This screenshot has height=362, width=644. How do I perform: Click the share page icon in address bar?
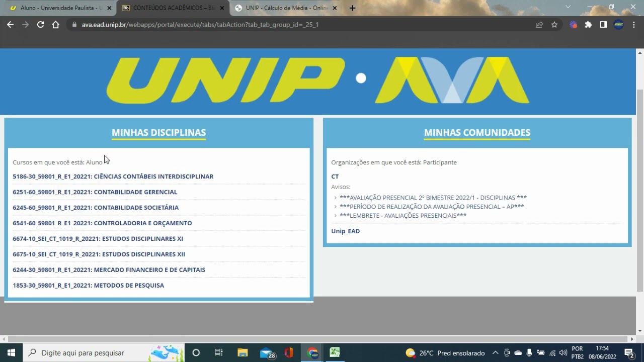[539, 25]
